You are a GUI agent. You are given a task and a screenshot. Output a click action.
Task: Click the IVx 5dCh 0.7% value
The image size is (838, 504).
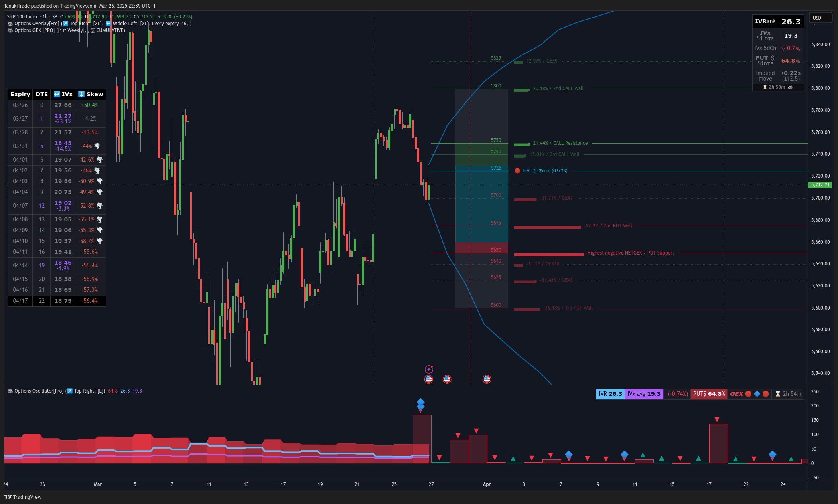pos(791,48)
